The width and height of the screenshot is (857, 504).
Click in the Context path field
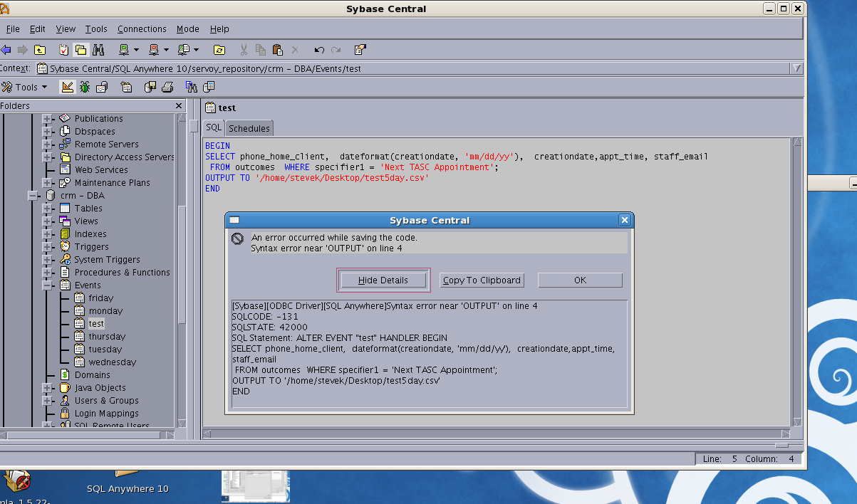(413, 69)
